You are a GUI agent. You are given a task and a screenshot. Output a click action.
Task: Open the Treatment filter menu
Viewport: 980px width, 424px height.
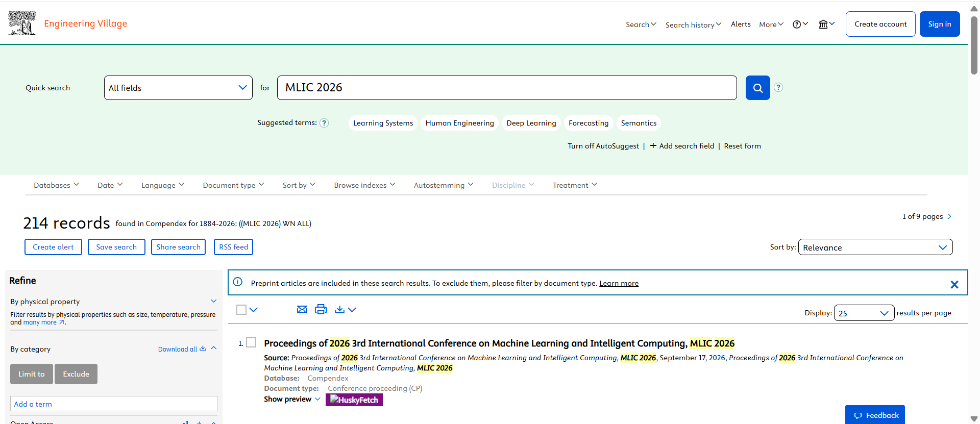pyautogui.click(x=575, y=185)
